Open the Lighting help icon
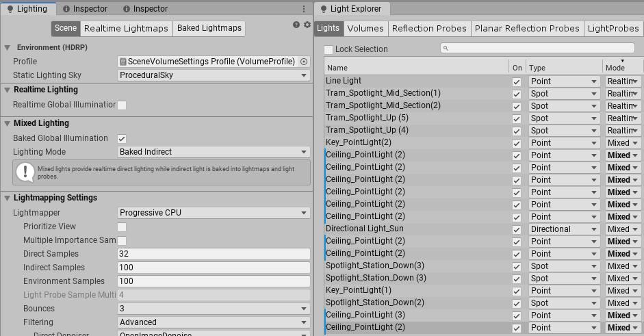Image resolution: width=644 pixels, height=336 pixels. [x=296, y=25]
